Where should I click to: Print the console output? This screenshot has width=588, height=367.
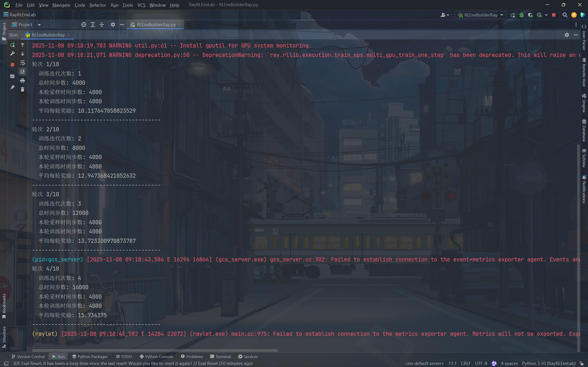point(22,81)
